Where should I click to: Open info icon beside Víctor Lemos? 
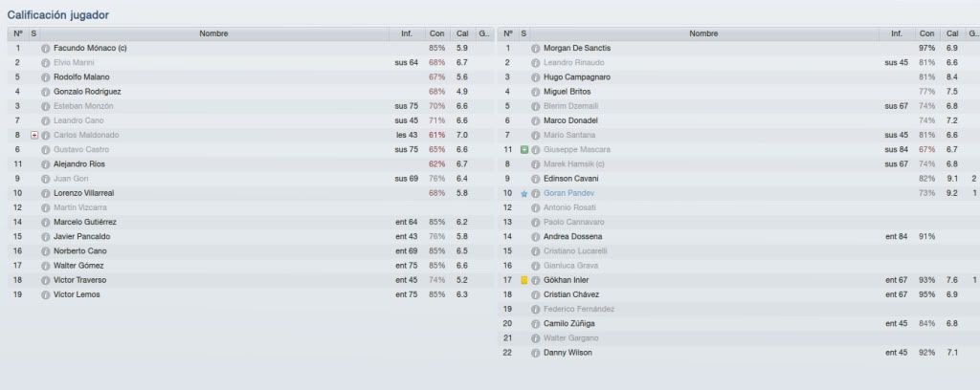pyautogui.click(x=45, y=295)
